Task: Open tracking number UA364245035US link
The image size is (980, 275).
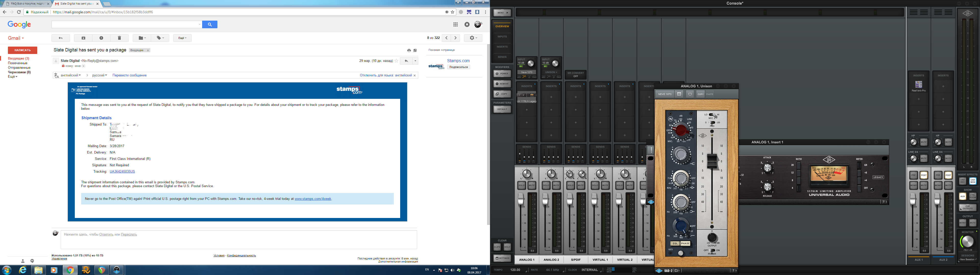Action: pyautogui.click(x=122, y=172)
